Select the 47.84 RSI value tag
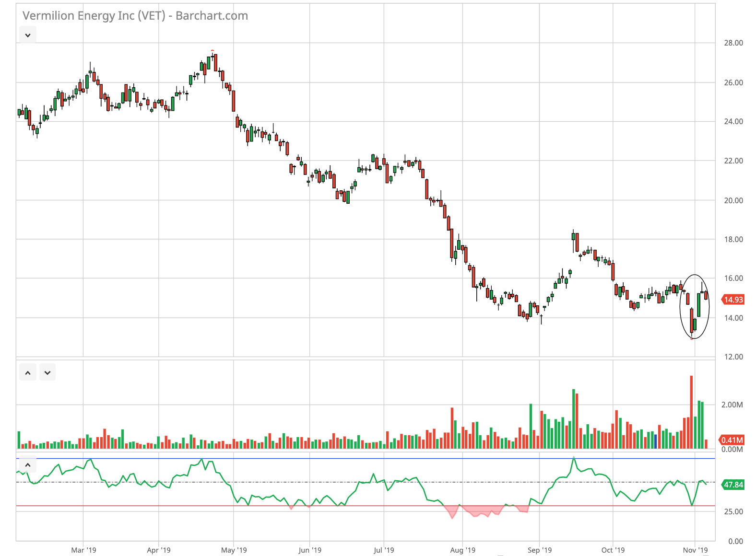Viewport: 756px width, 556px height. click(733, 485)
